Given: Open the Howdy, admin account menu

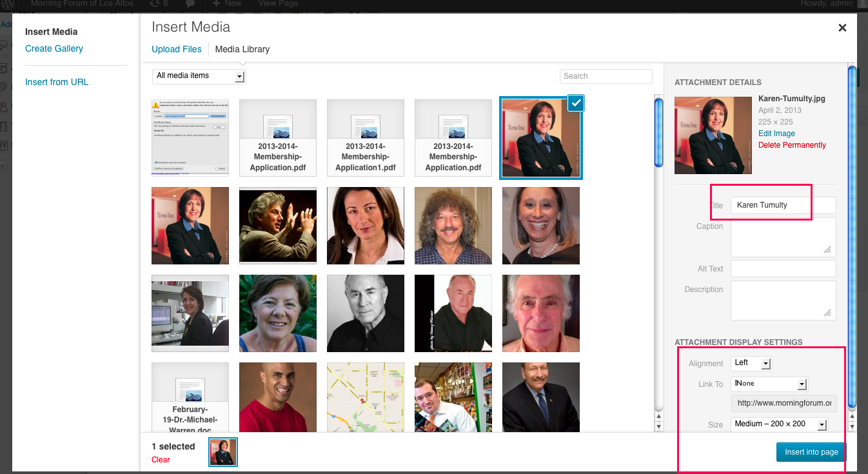Looking at the screenshot, I should pyautogui.click(x=828, y=3).
